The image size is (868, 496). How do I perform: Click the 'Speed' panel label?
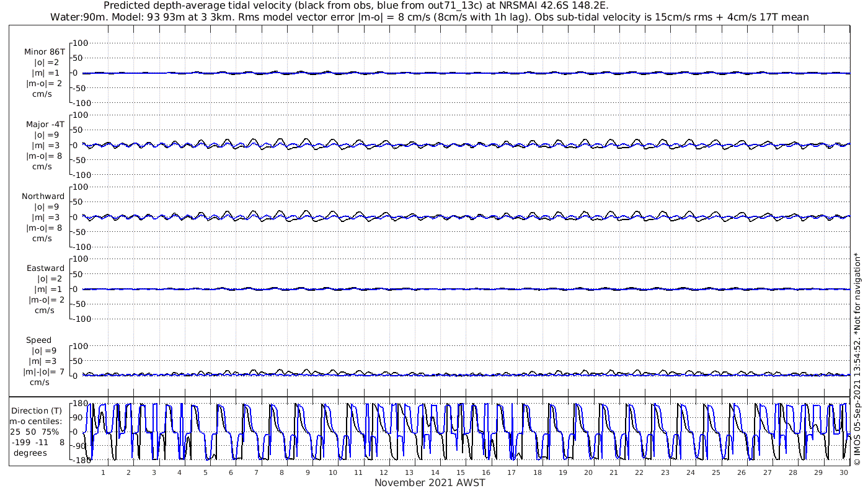38,340
